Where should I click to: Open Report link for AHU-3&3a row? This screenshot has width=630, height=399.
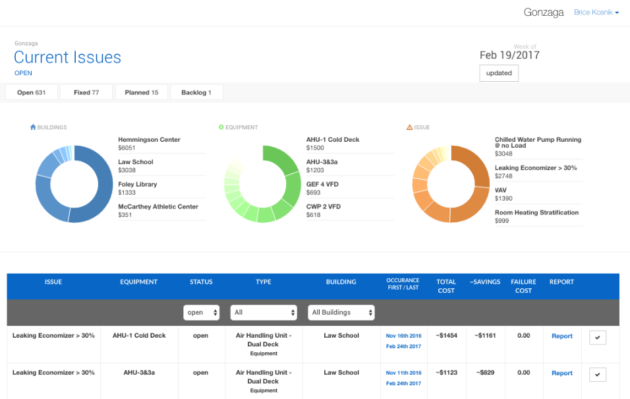[x=562, y=373]
